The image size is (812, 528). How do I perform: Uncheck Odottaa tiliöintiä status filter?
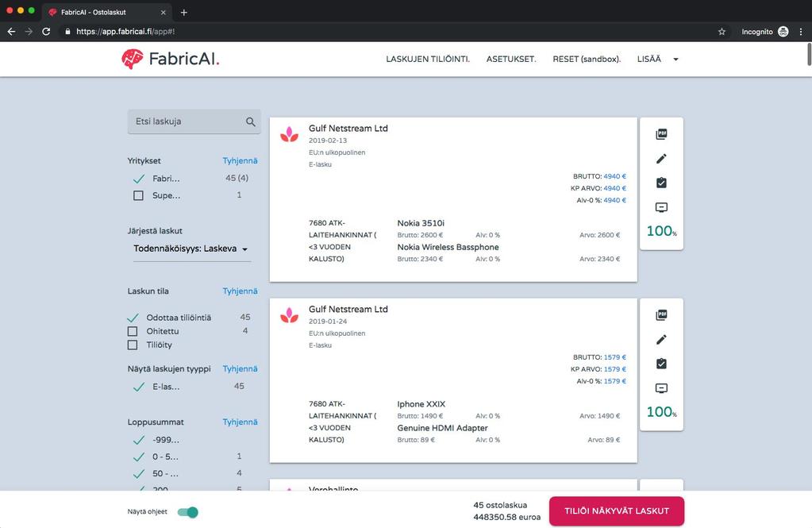point(133,318)
